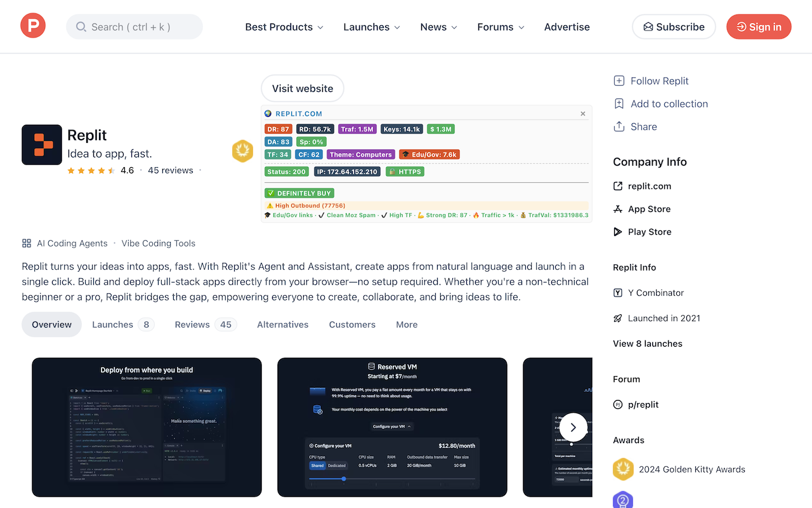Switch to the Reviews 45 tab
Image resolution: width=812 pixels, height=508 pixels.
[206, 324]
